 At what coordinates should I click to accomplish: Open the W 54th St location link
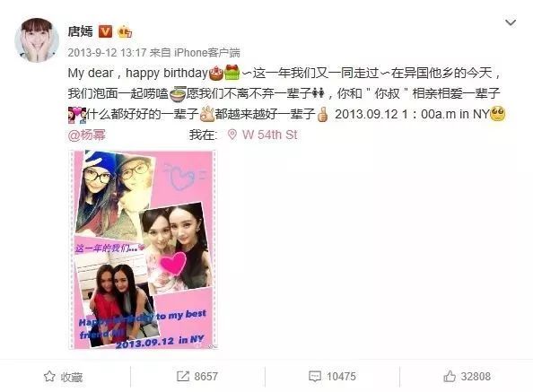(269, 135)
